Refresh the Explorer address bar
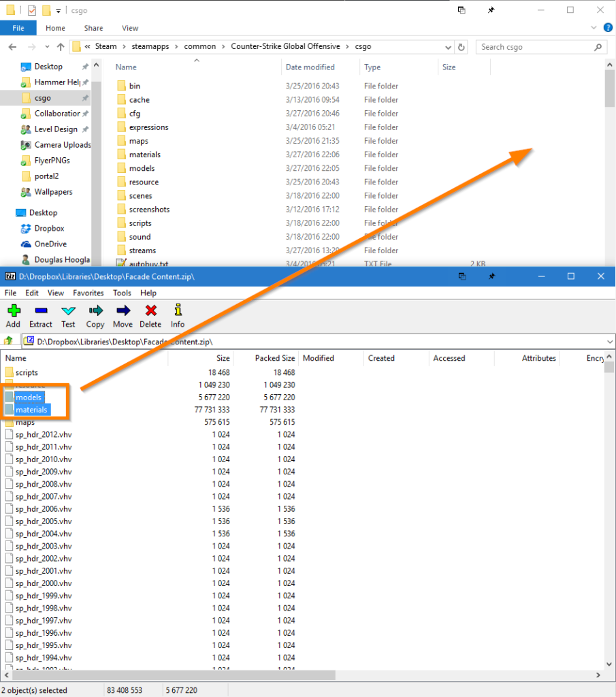The height and width of the screenshot is (697, 616). click(x=462, y=47)
